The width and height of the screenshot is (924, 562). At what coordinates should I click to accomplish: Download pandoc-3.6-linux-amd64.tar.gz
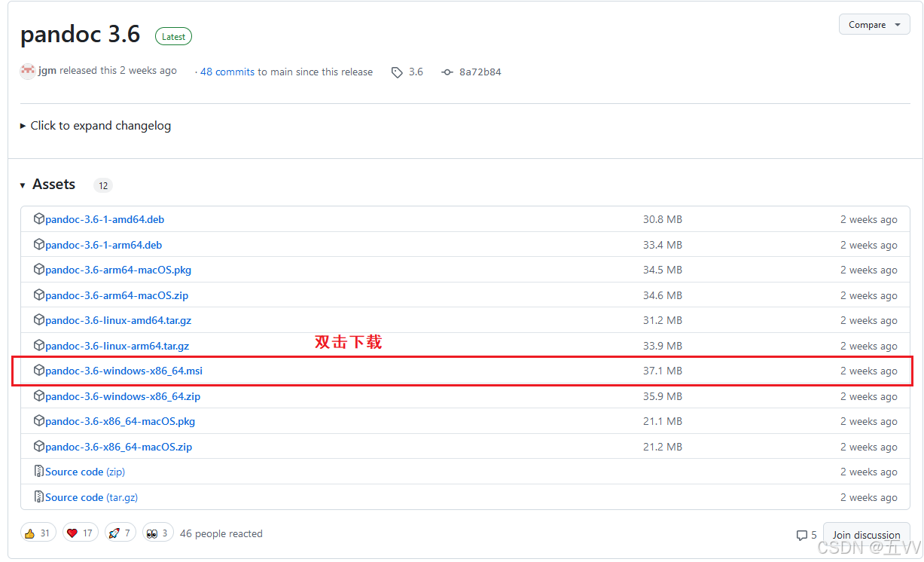tap(118, 320)
